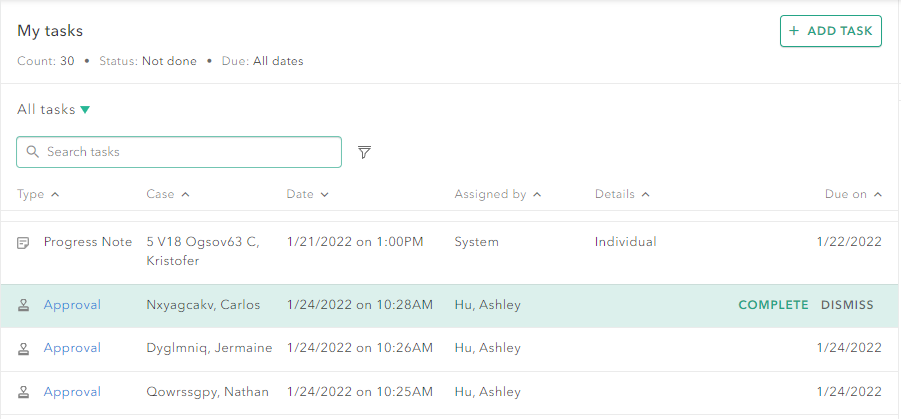The height and width of the screenshot is (419, 901).
Task: Dismiss the Carlos approval task
Action: (x=847, y=305)
